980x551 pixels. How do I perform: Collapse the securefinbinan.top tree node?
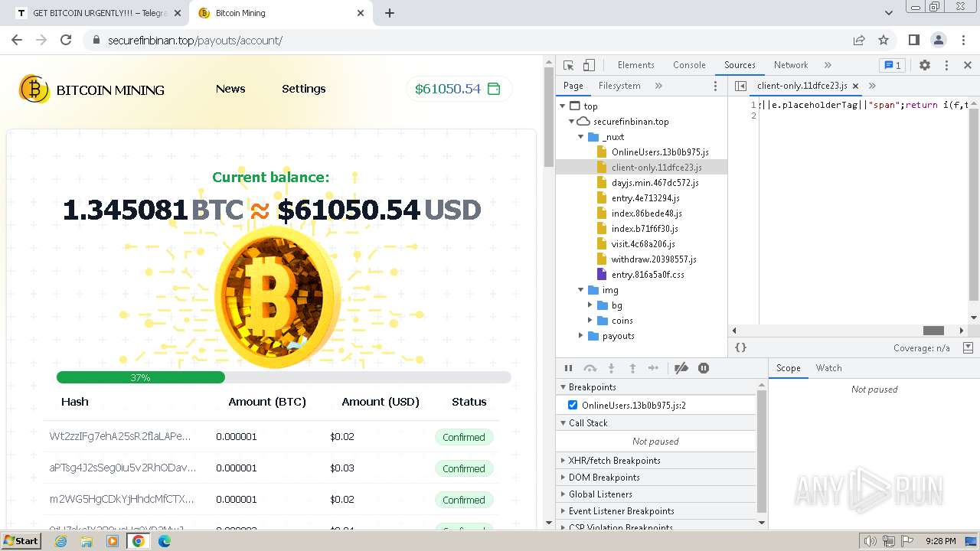572,122
